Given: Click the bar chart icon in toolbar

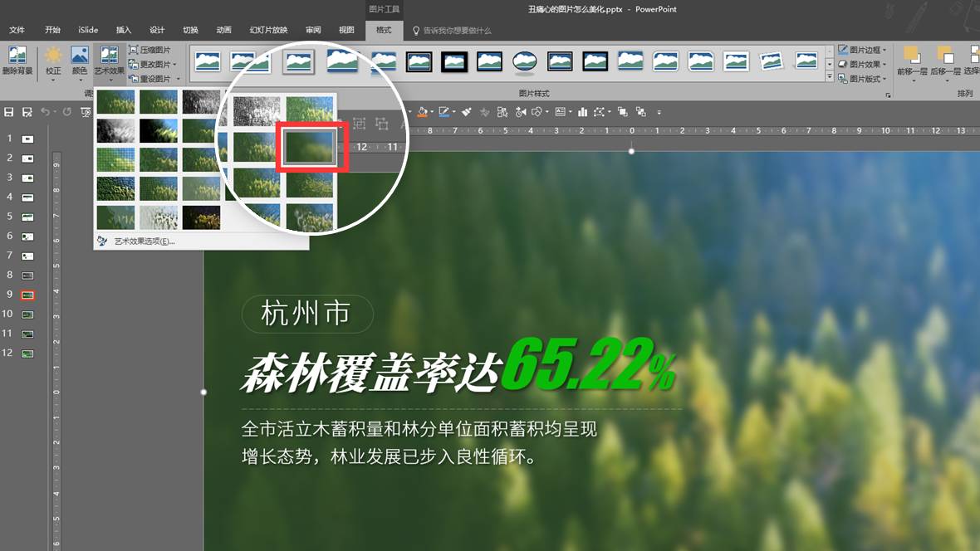Looking at the screenshot, I should click(582, 112).
